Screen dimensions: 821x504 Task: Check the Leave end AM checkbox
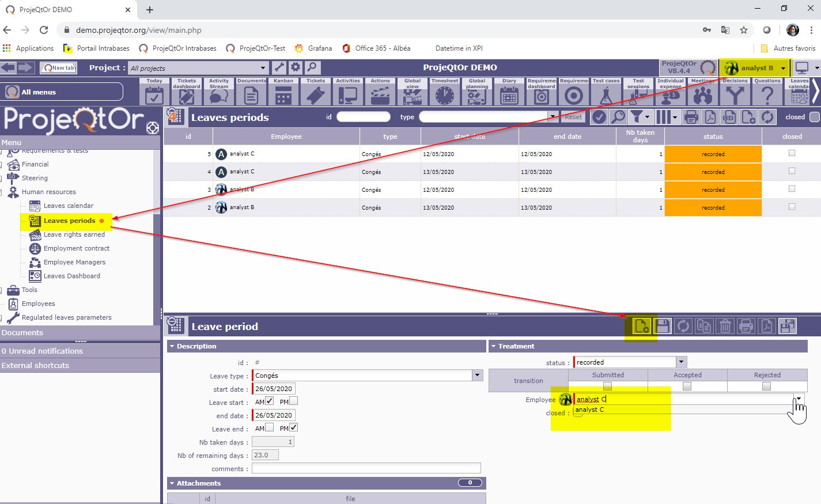click(x=269, y=427)
